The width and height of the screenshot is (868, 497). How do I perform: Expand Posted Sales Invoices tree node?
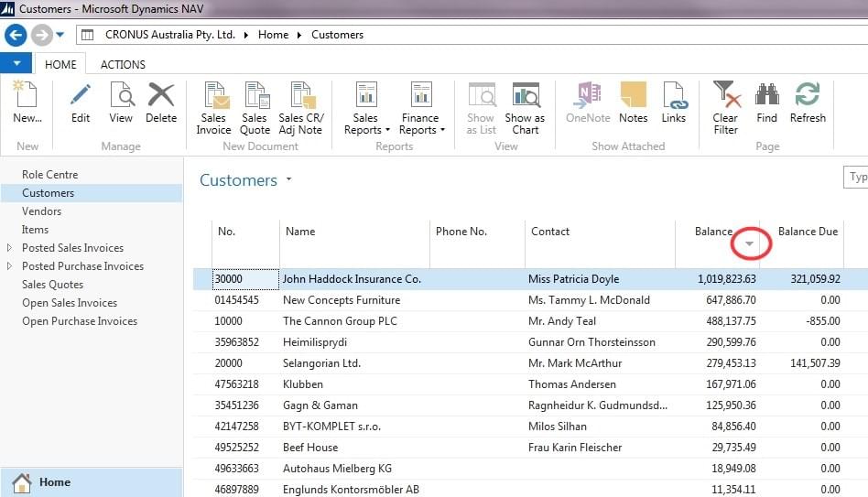9,248
